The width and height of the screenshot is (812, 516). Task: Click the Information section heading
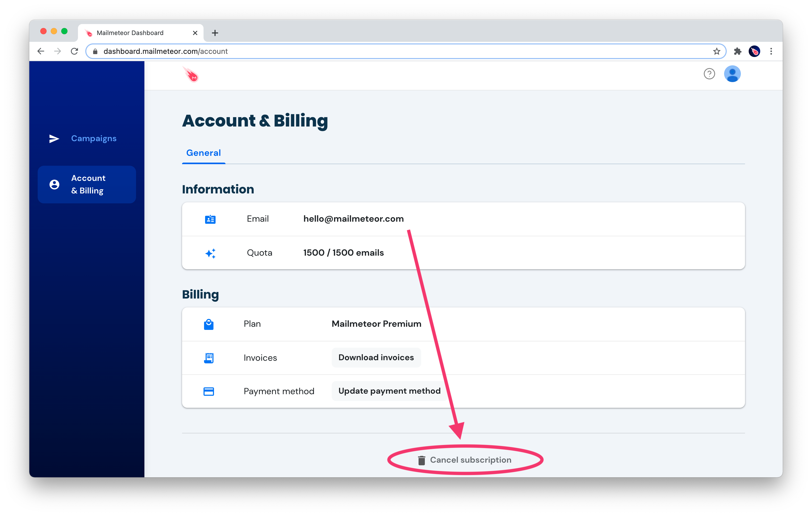[218, 190]
